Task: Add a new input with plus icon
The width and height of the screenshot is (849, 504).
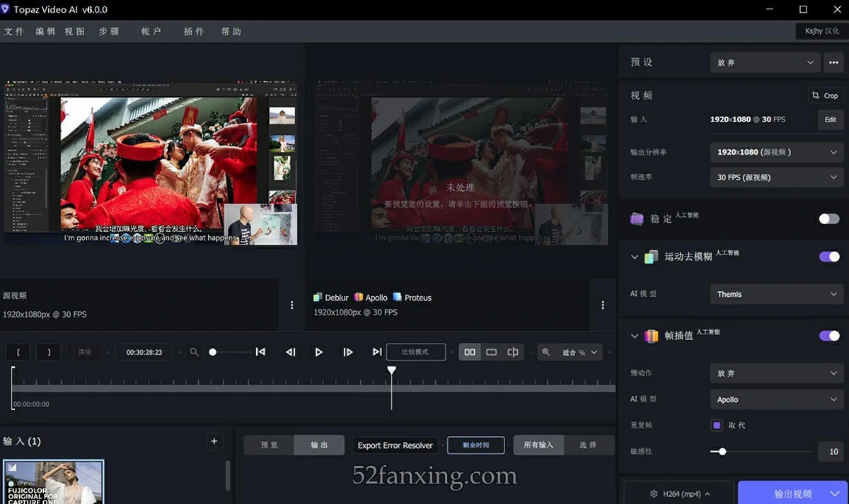Action: (x=214, y=442)
